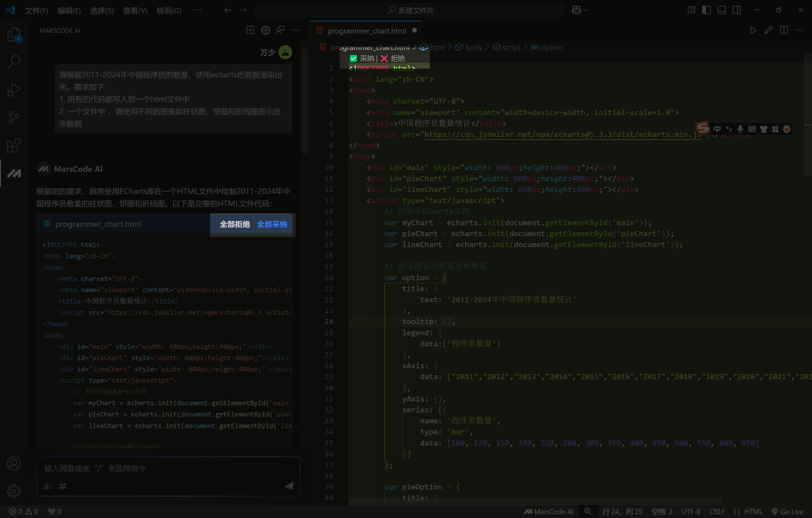Expand the hidden menu bar items ellipsis
The image size is (812, 518).
[x=197, y=10]
